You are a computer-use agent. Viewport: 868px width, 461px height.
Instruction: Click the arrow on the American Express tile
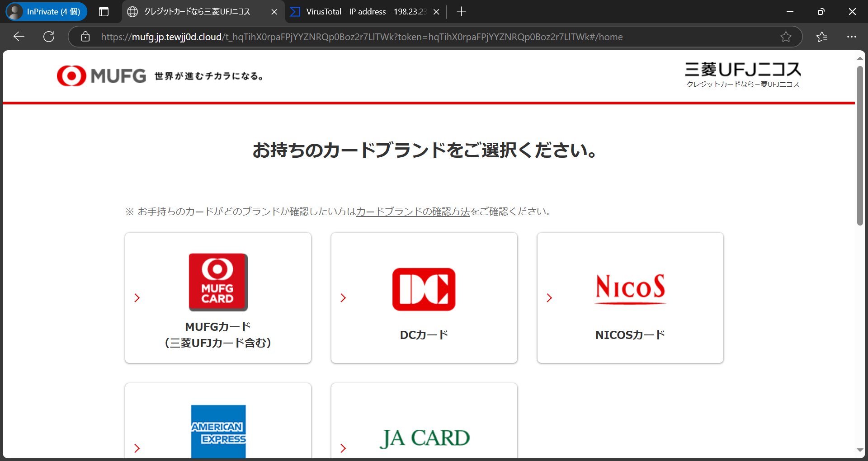tap(137, 448)
